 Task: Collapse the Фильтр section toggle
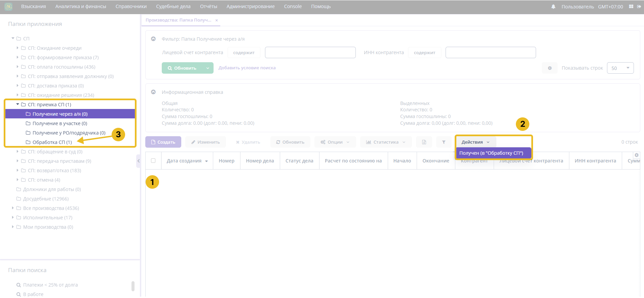[153, 39]
